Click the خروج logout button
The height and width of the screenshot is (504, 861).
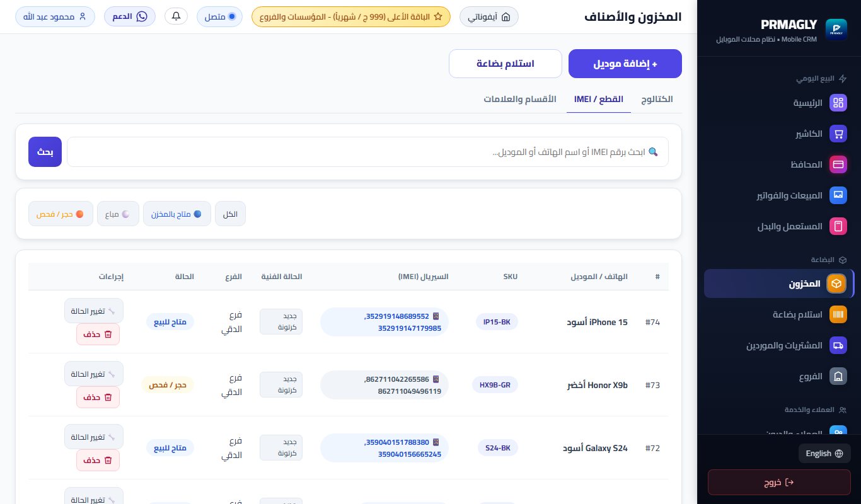coord(779,483)
